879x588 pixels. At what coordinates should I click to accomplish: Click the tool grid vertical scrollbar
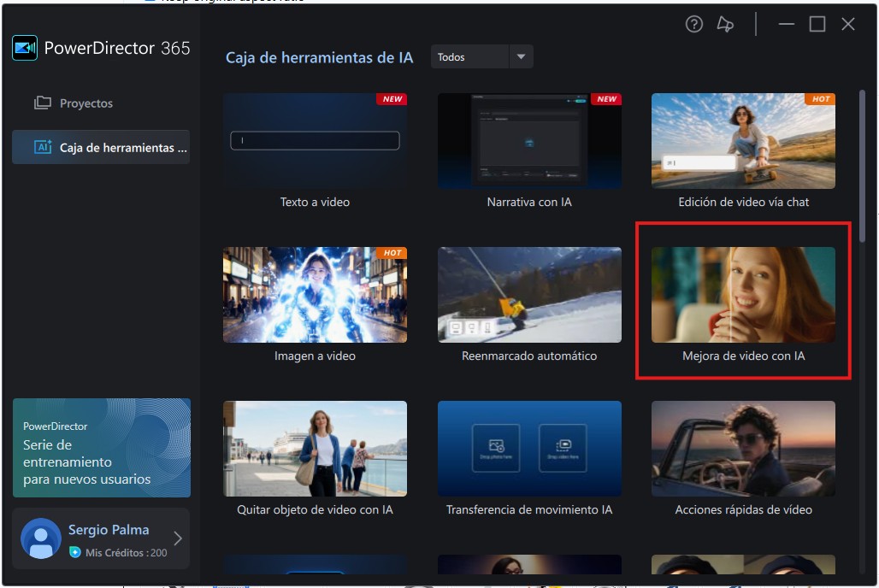tap(862, 166)
